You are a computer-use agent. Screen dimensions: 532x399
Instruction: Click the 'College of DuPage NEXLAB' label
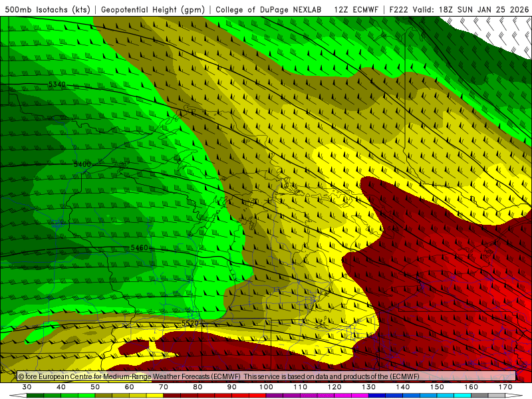point(269,9)
